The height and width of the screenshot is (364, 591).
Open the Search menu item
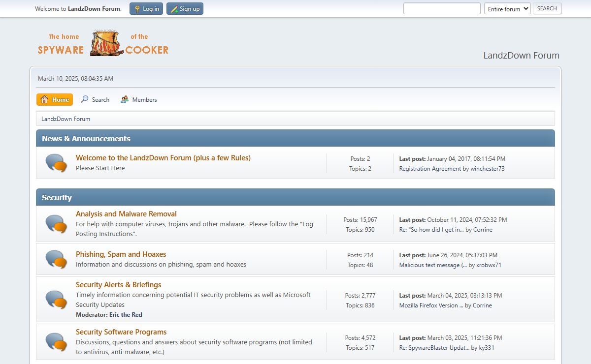pos(95,99)
